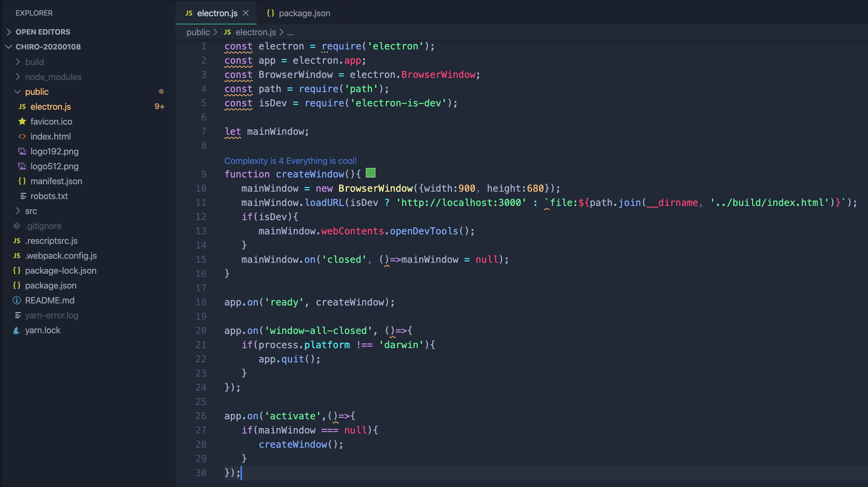Click the yarn.lock yarn icon
Viewport: 868px width, 487px height.
17,330
